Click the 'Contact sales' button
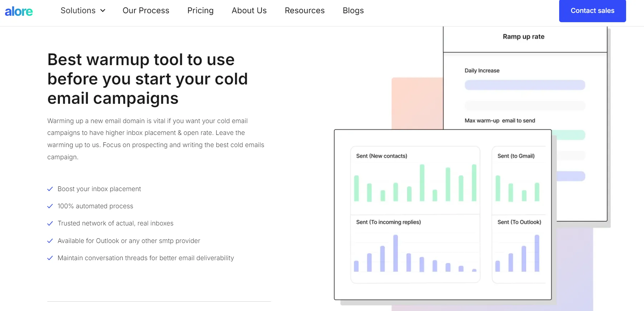Viewport: 644px width, 311px height. pos(592,11)
